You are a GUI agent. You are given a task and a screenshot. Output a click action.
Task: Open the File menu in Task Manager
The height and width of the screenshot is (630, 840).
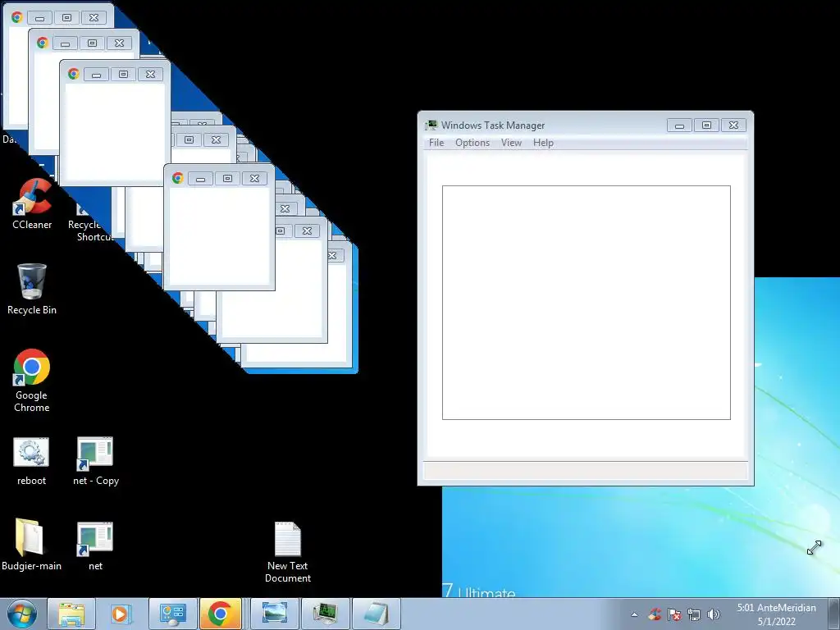[x=436, y=143]
